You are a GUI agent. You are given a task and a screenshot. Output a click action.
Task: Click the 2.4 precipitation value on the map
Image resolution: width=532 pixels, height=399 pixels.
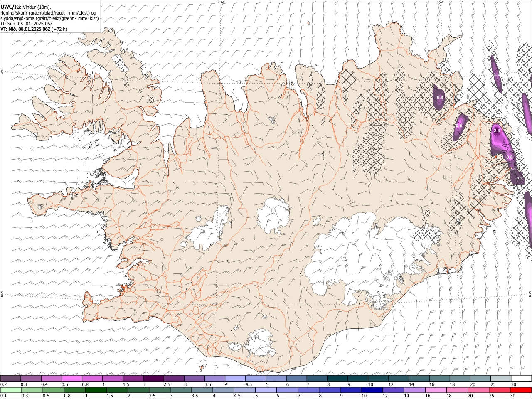click(x=496, y=131)
